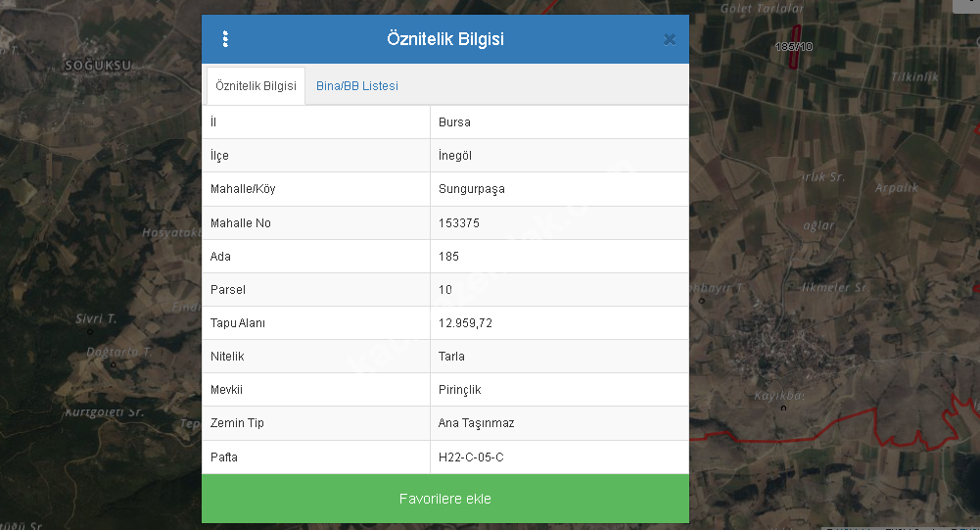This screenshot has width=980, height=530.
Task: Click the Gölet Tarlalar label on map
Action: tap(761, 8)
